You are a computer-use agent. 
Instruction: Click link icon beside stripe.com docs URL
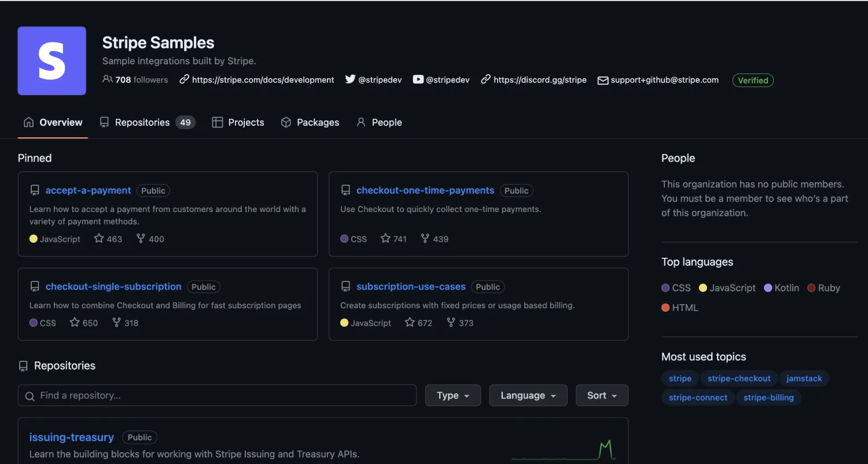184,79
